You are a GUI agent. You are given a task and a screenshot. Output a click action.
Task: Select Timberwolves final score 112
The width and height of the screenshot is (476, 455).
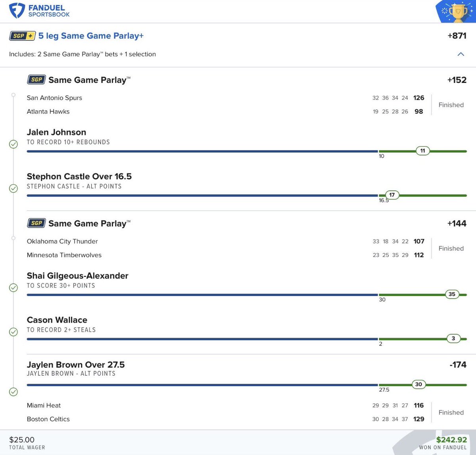point(419,255)
